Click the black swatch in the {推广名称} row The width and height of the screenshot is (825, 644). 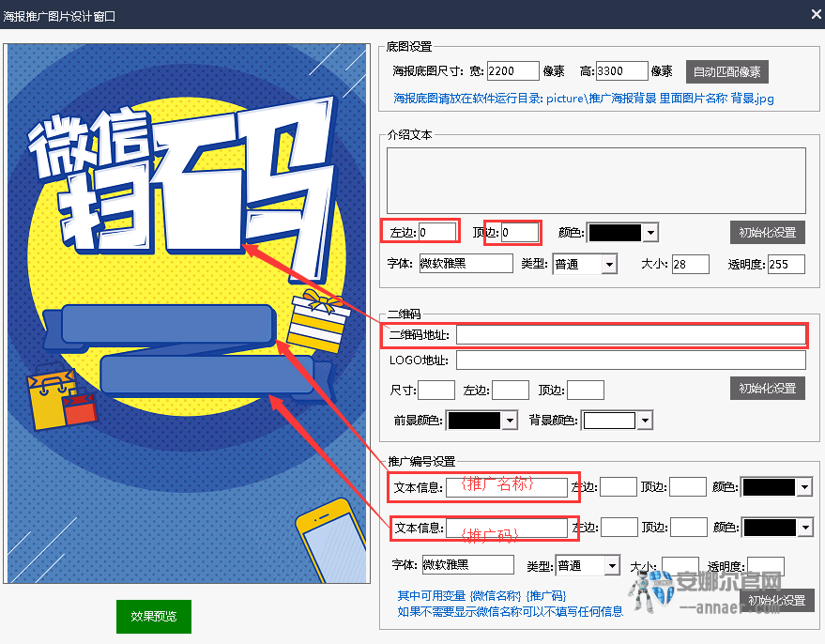coord(769,487)
